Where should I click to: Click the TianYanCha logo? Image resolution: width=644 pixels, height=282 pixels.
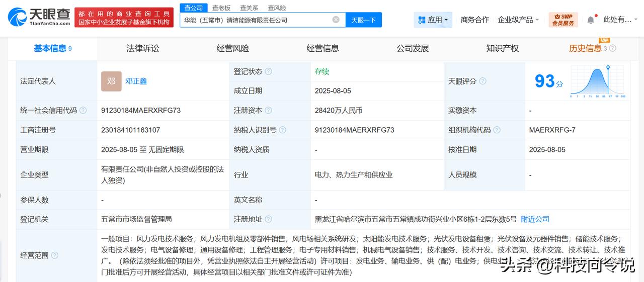(39, 17)
